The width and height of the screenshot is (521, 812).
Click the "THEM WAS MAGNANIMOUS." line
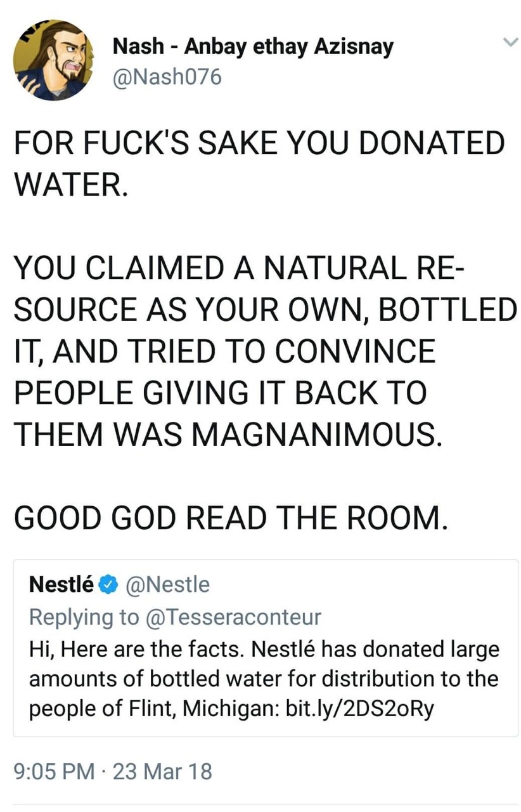click(226, 434)
